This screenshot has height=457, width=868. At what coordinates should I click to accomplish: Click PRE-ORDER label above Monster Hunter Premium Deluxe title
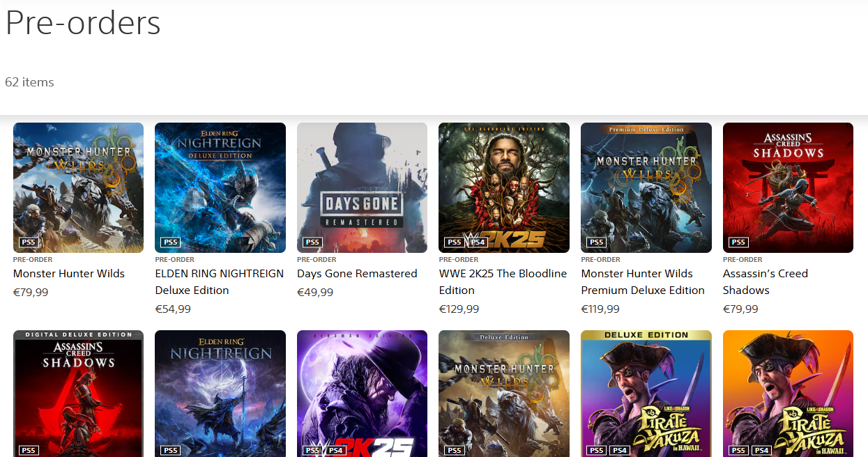[x=600, y=260]
